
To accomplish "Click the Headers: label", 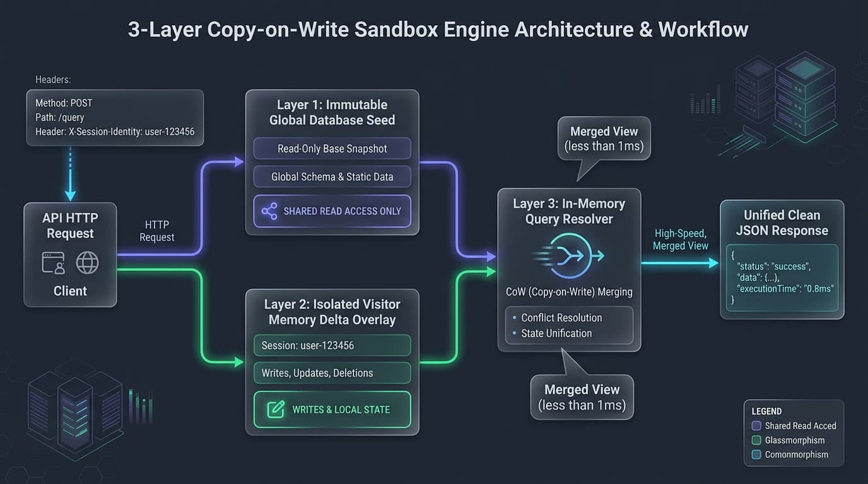I will click(53, 79).
